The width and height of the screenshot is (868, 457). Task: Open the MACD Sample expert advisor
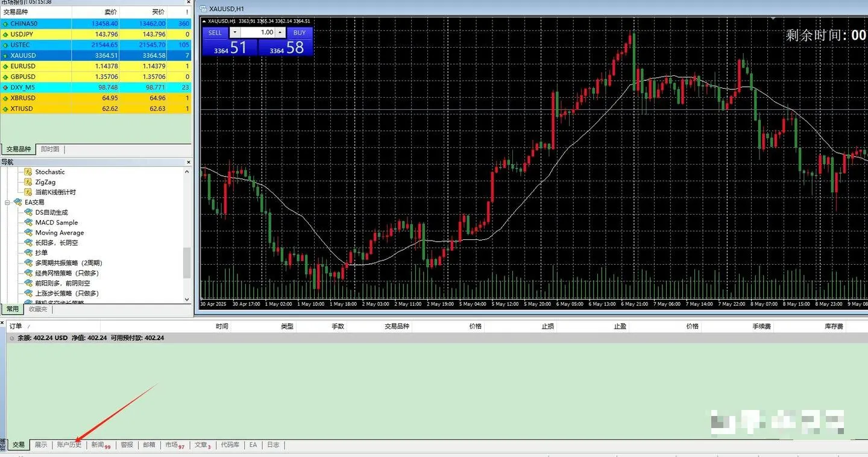[x=29, y=222]
